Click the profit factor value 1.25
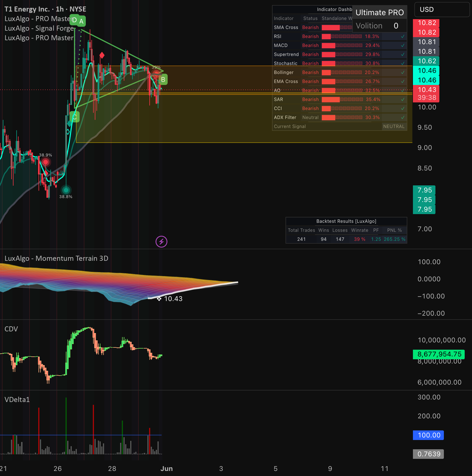The width and height of the screenshot is (472, 476). point(376,239)
